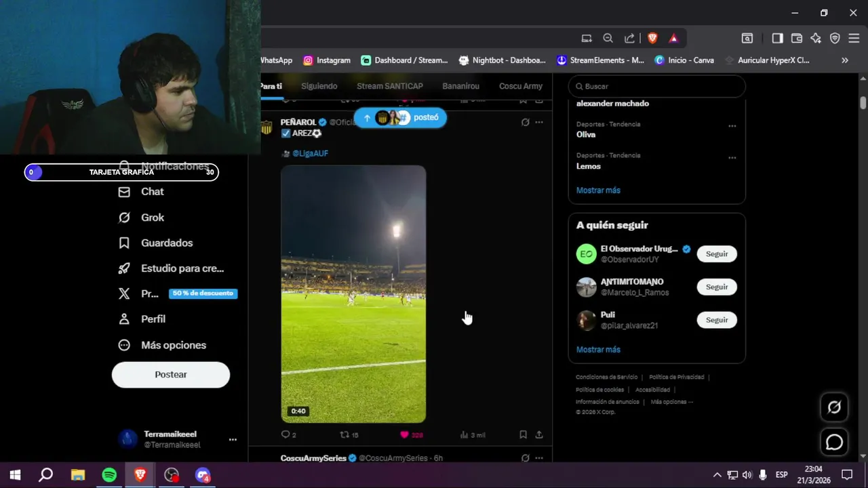Open more options for Oliva trend
Image resolution: width=868 pixels, height=488 pixels.
coord(732,127)
